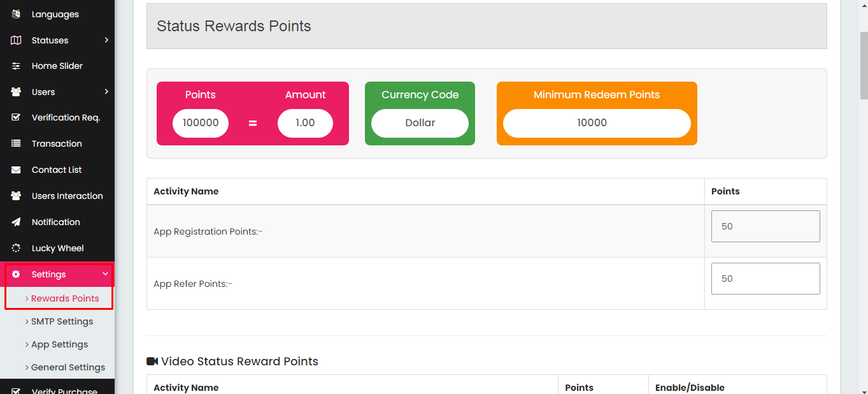The image size is (868, 394).
Task: Expand the Users submenu chevron
Action: pos(106,92)
